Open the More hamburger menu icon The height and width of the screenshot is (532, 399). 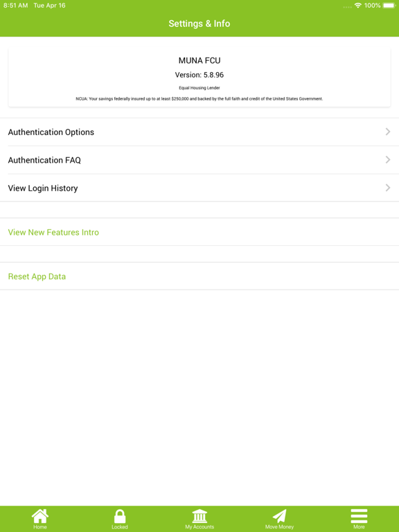coord(359,516)
